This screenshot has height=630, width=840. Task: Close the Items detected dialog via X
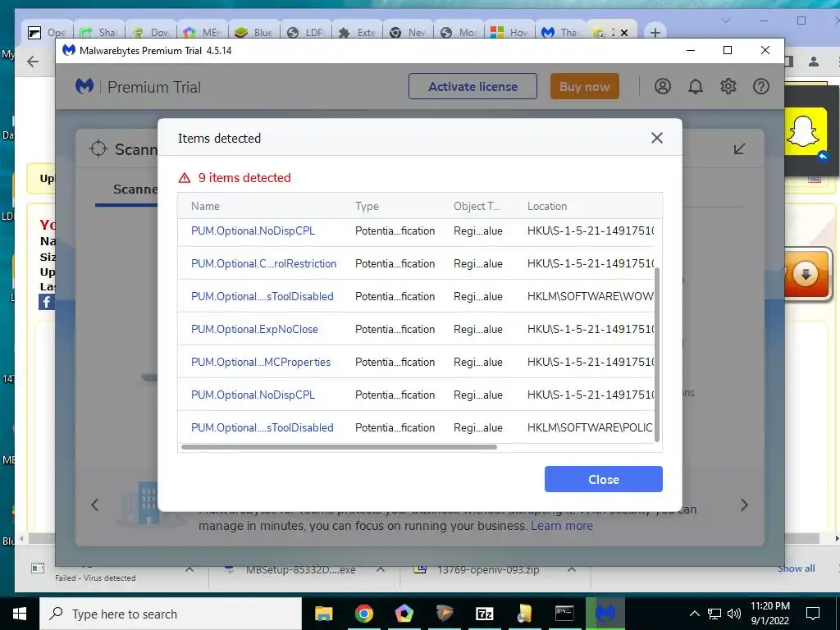tap(657, 138)
